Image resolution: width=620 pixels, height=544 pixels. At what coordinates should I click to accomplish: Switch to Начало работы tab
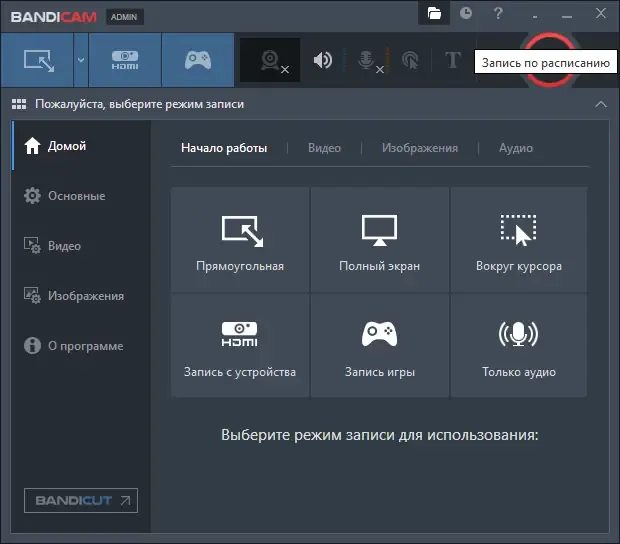[x=224, y=148]
